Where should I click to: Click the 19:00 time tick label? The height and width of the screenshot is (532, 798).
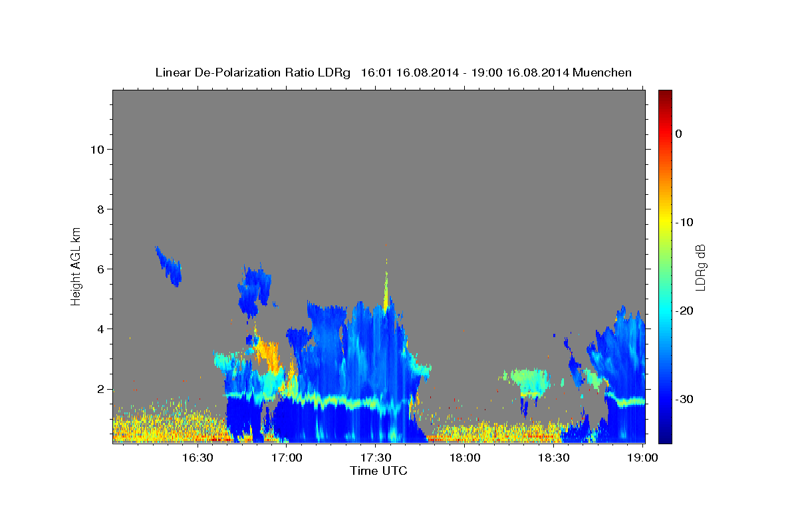tap(642, 458)
